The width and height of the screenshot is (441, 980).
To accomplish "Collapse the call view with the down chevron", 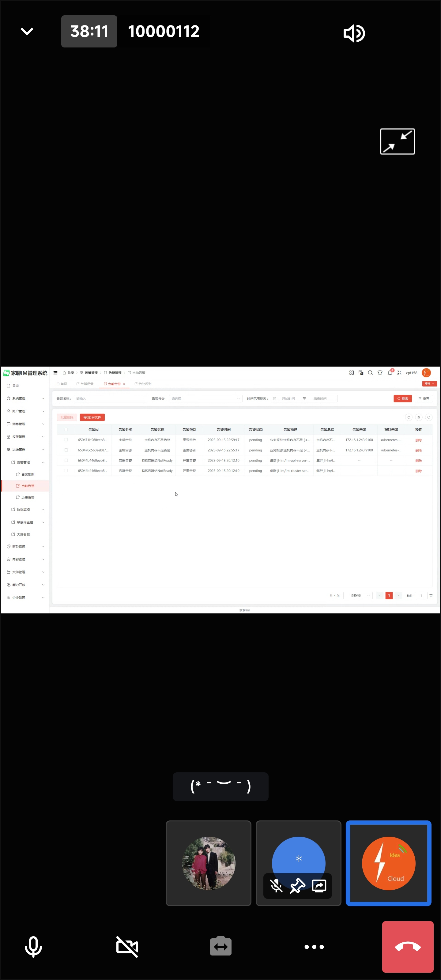I will coord(27,31).
